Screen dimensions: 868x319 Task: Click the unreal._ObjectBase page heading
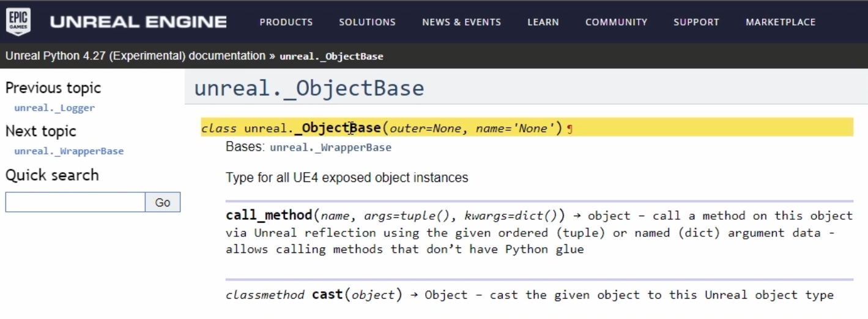pyautogui.click(x=309, y=88)
